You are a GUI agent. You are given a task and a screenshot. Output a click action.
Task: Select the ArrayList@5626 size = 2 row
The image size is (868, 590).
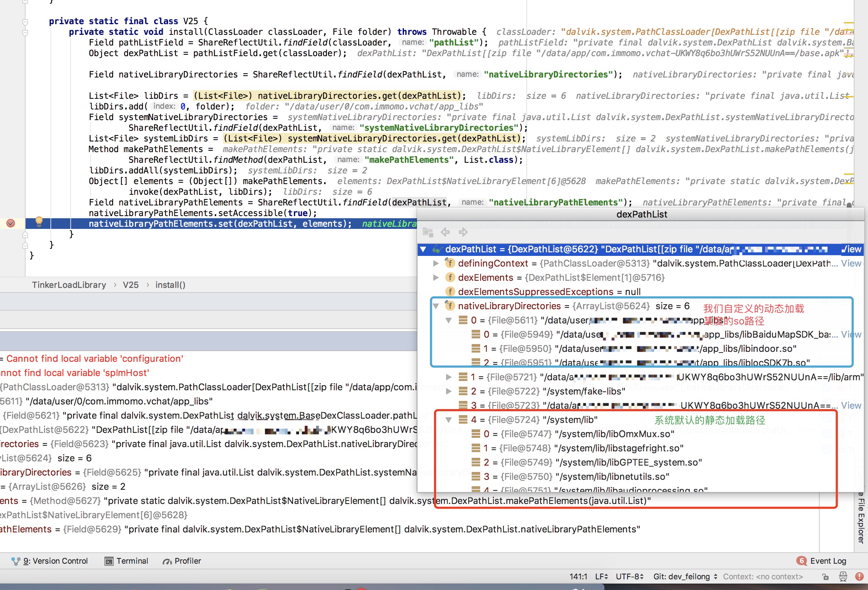coord(208,487)
